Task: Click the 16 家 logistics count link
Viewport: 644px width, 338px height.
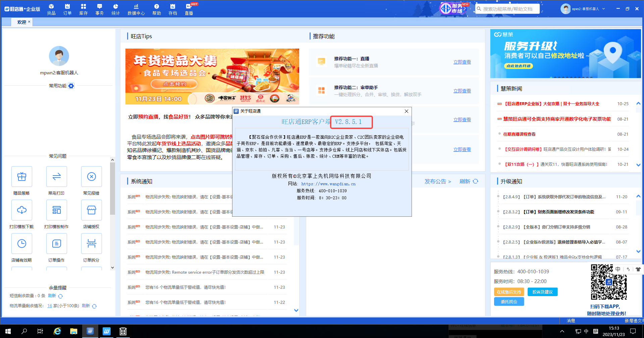Action: pos(50,306)
